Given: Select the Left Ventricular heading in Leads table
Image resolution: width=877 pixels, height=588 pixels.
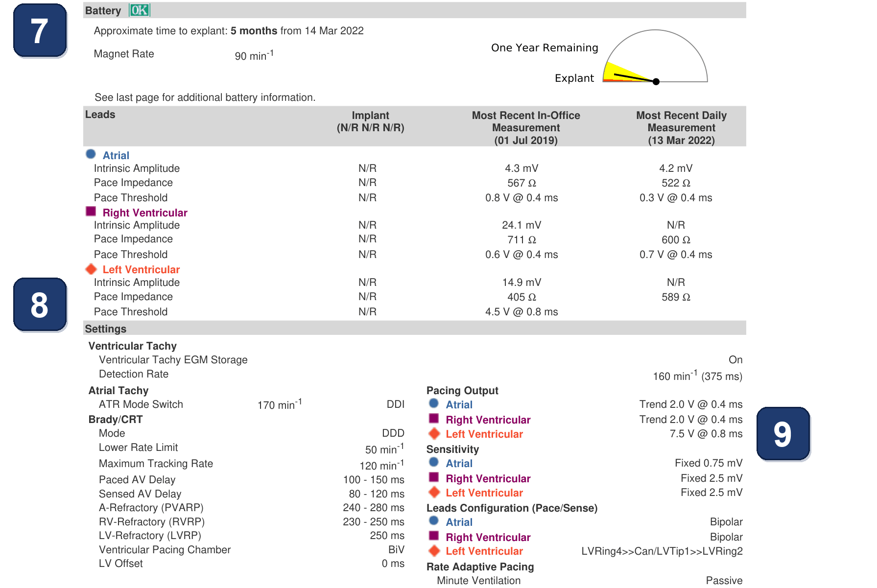Looking at the screenshot, I should pyautogui.click(x=141, y=269).
